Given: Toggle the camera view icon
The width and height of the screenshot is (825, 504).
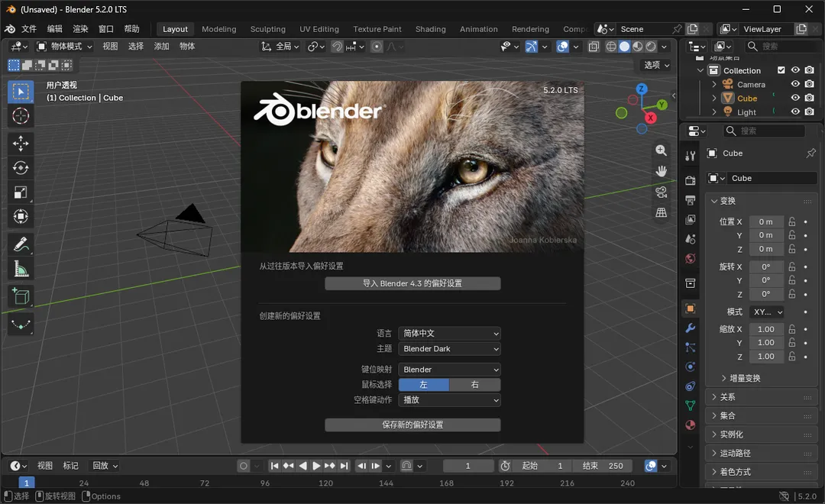Looking at the screenshot, I should (x=661, y=192).
